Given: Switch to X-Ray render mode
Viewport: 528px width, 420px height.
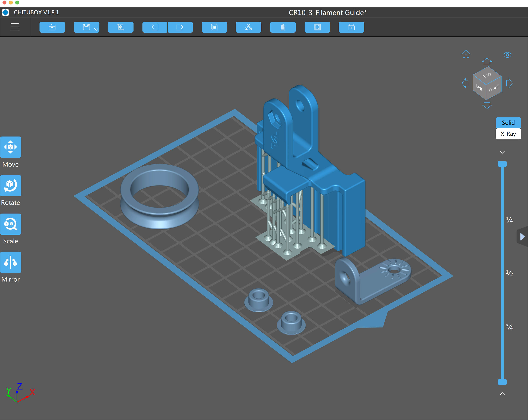Looking at the screenshot, I should [x=508, y=134].
